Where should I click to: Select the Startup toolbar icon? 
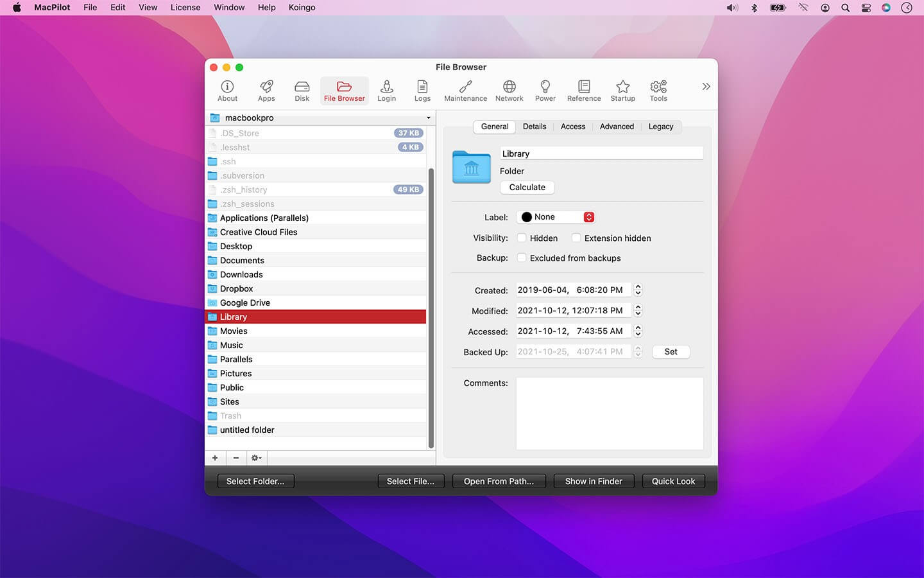[622, 90]
